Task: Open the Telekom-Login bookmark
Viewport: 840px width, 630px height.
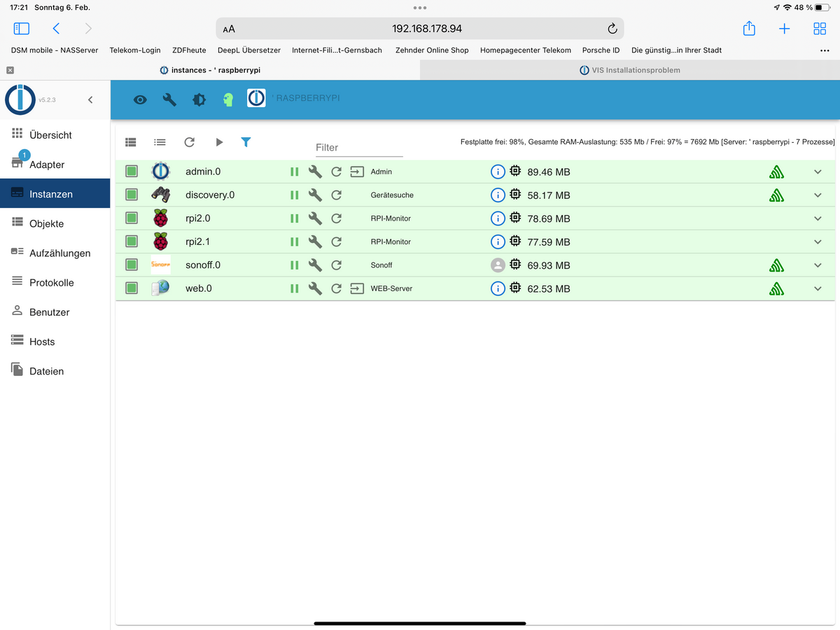Action: point(135,50)
